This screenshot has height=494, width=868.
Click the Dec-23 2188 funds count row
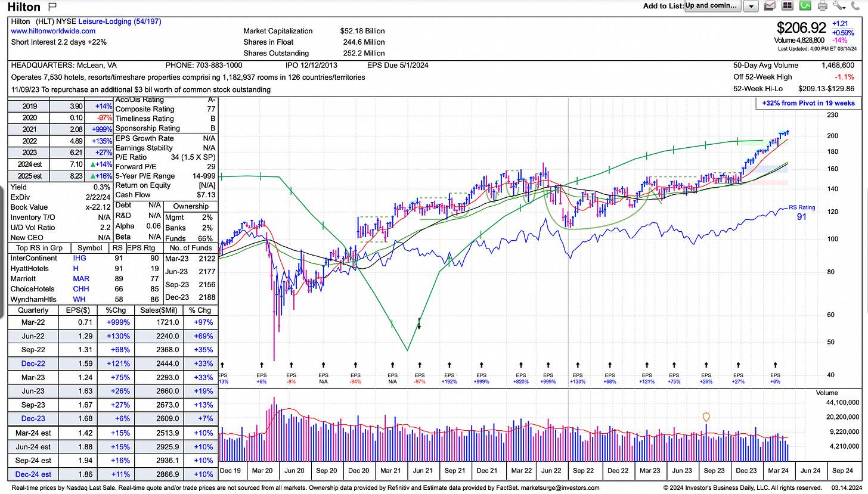coord(190,296)
